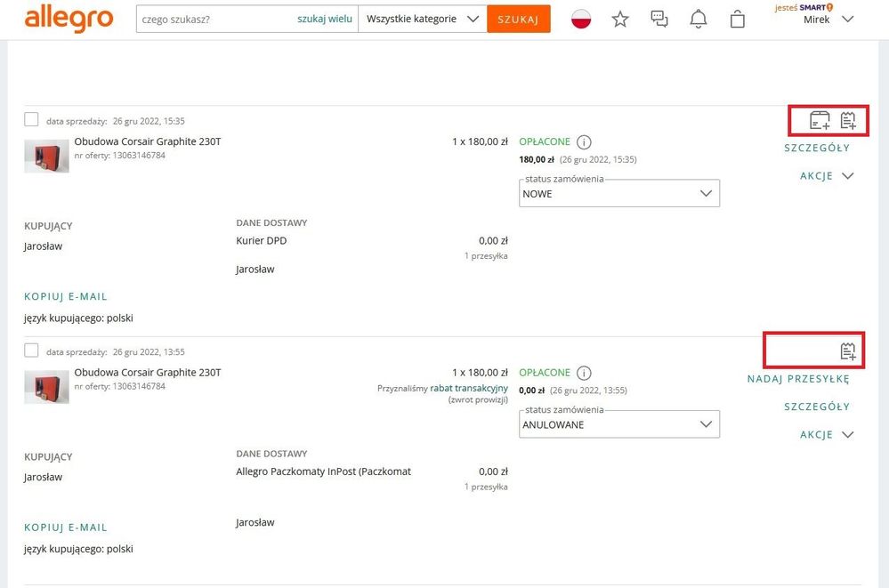Open SZCZEGÓŁY for the 15:35 order

817,148
